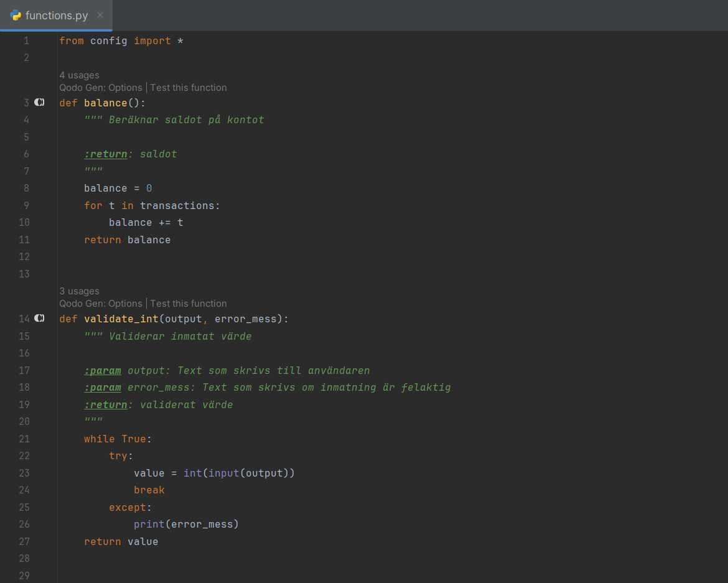Open the '3 usages' hint above validate_int
The width and height of the screenshot is (728, 583).
79,291
